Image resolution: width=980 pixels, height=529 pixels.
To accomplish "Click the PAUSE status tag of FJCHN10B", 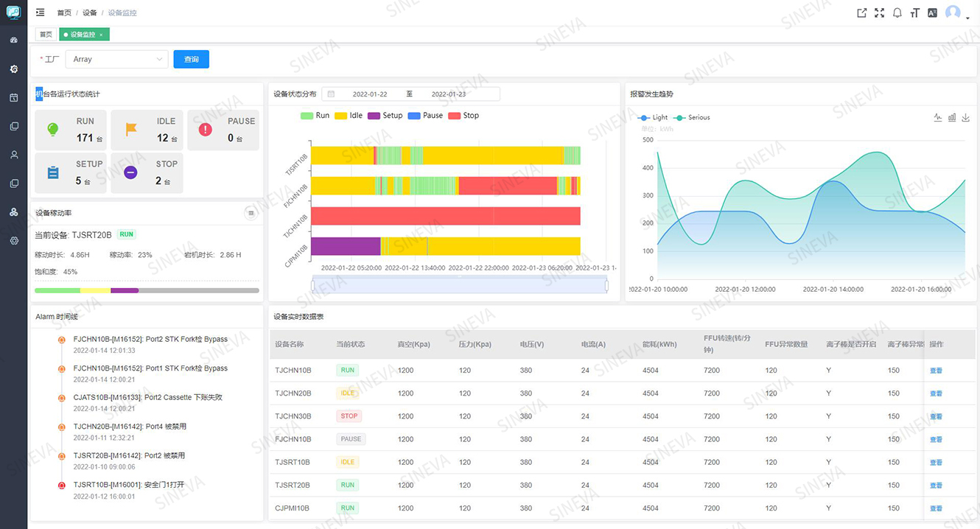I will point(351,439).
